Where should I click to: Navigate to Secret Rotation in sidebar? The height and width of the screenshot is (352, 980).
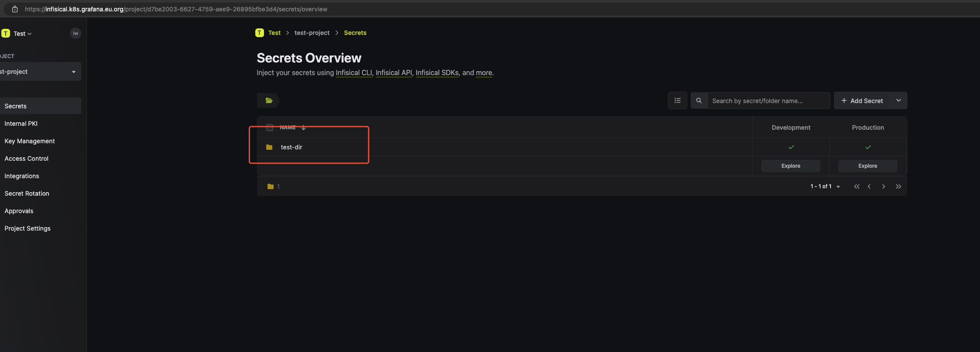pyautogui.click(x=27, y=193)
